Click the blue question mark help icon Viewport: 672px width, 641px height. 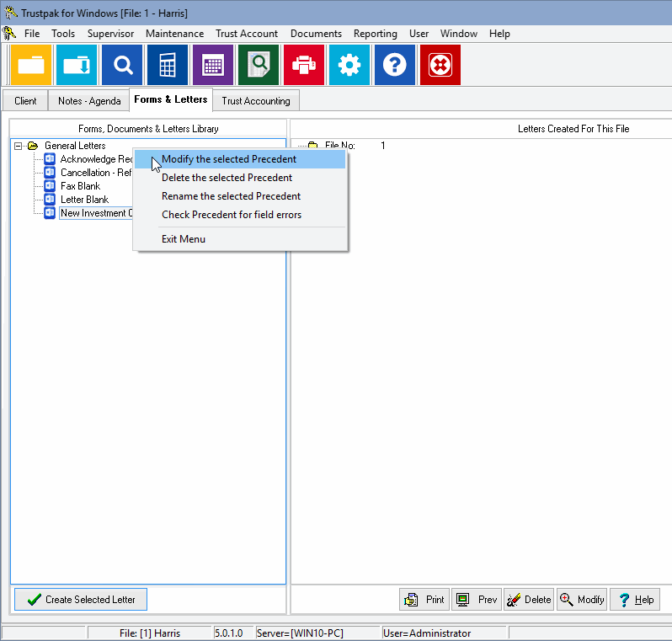pyautogui.click(x=395, y=65)
